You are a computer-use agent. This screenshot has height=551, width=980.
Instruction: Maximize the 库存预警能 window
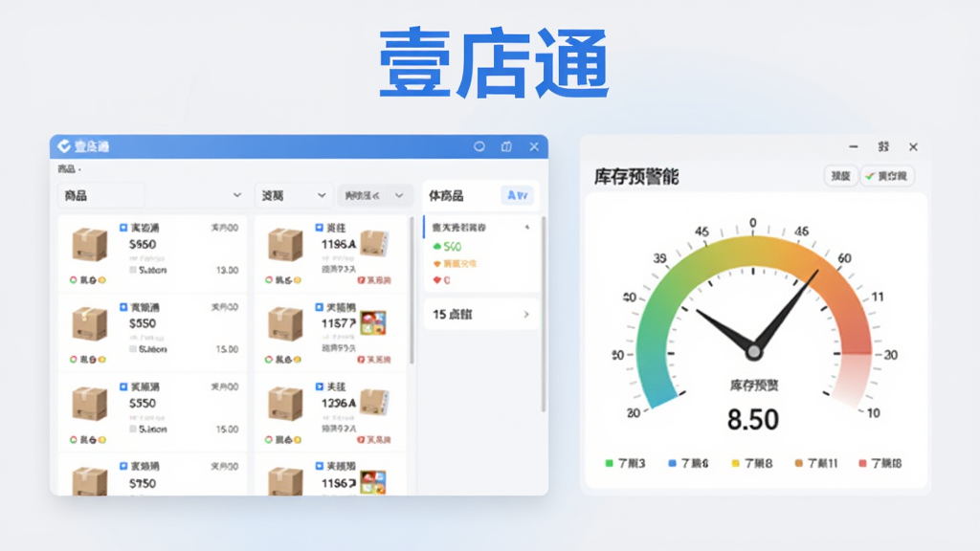click(883, 146)
